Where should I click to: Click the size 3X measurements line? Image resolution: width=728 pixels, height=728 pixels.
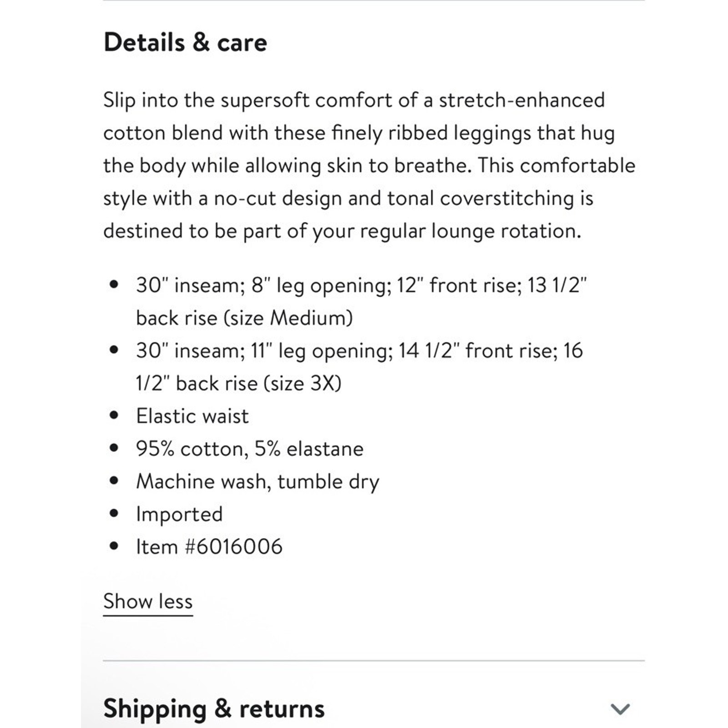tap(359, 367)
